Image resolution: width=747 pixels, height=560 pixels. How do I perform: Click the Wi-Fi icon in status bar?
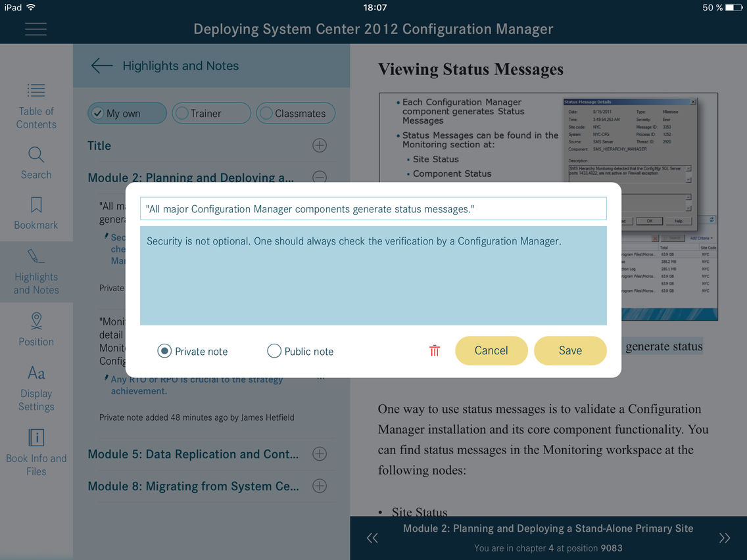tap(31, 7)
